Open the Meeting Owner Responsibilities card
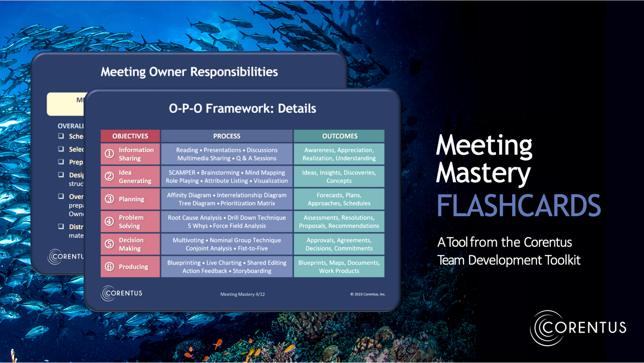The height and width of the screenshot is (363, 644). (189, 71)
